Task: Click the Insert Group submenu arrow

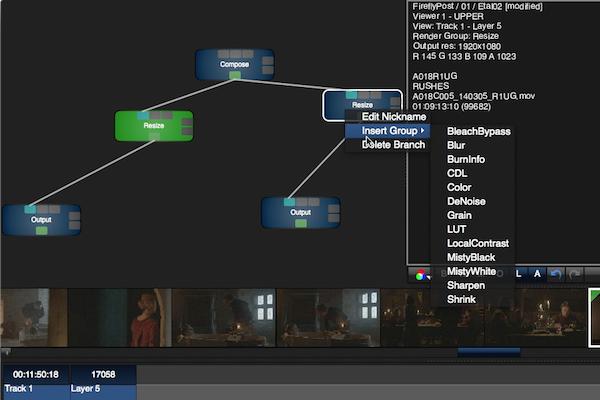Action: [x=422, y=131]
